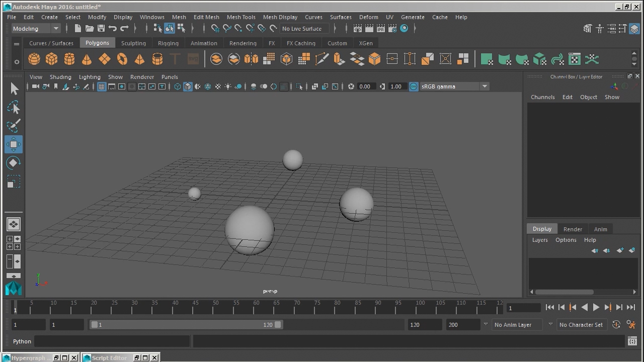The image size is (644, 362).
Task: Pick the Select tool arrow in toolbox
Action: [x=14, y=89]
